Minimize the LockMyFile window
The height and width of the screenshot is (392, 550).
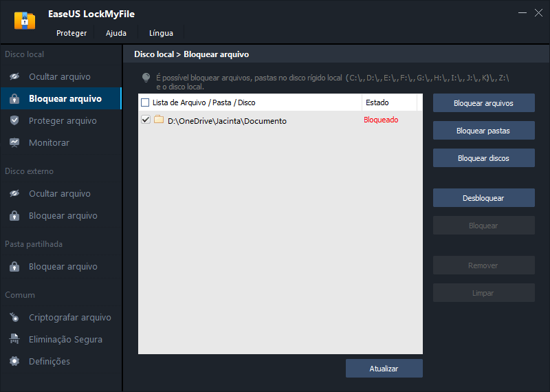pos(522,12)
